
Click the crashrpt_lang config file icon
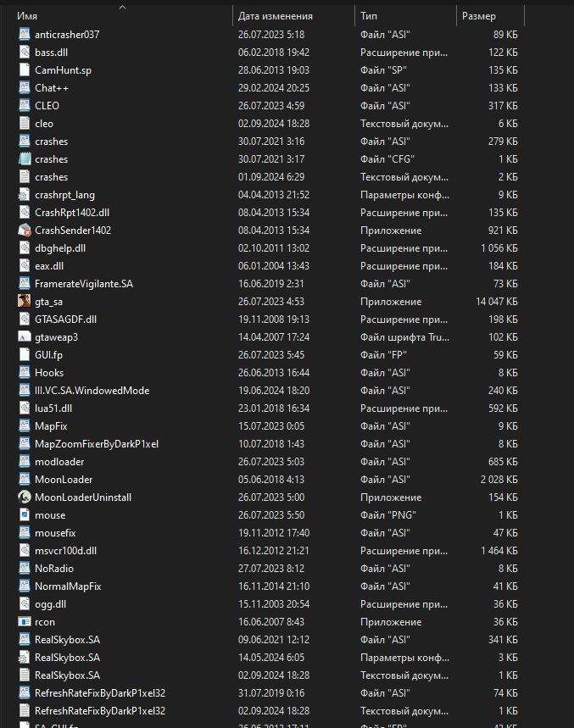coord(25,195)
